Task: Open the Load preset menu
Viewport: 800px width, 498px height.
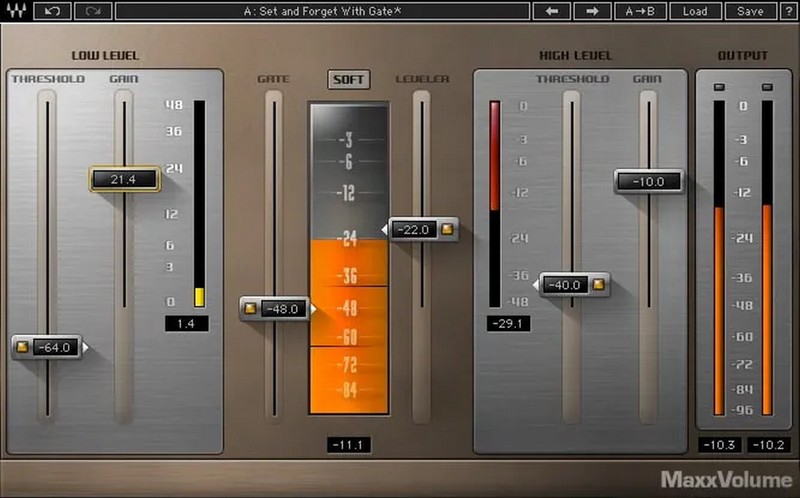Action: click(695, 11)
